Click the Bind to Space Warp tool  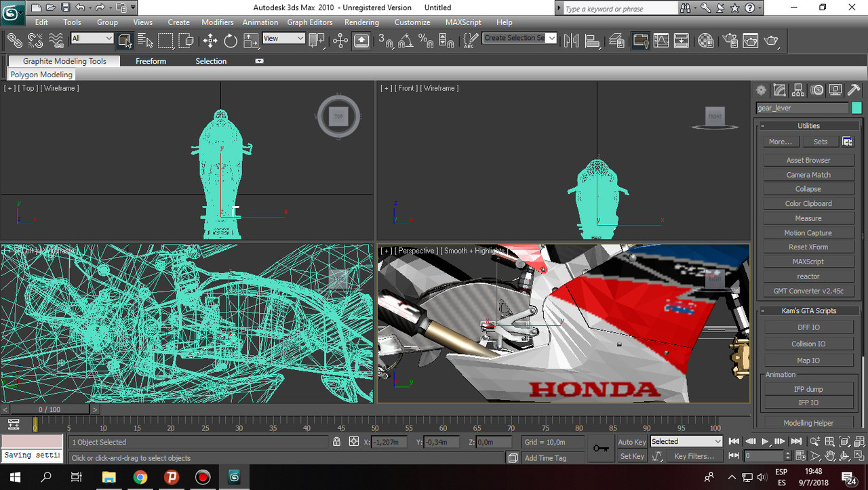click(x=56, y=41)
